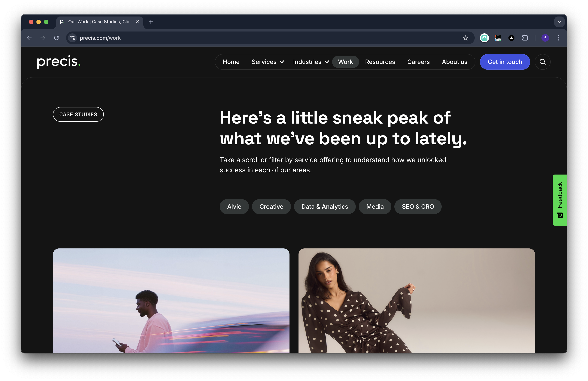The image size is (588, 381).
Task: Toggle the SEO & CRO filter
Action: pyautogui.click(x=417, y=206)
